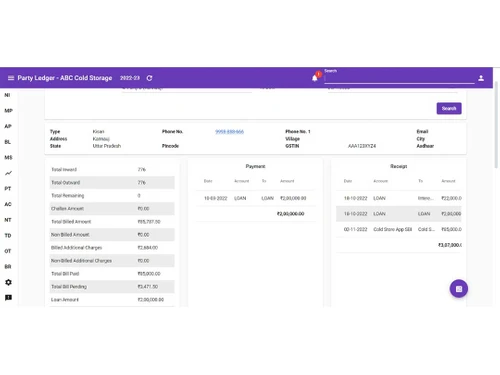Click the Total Billed Amount row
Image resolution: width=500 pixels, height=375 pixels.
[112, 222]
